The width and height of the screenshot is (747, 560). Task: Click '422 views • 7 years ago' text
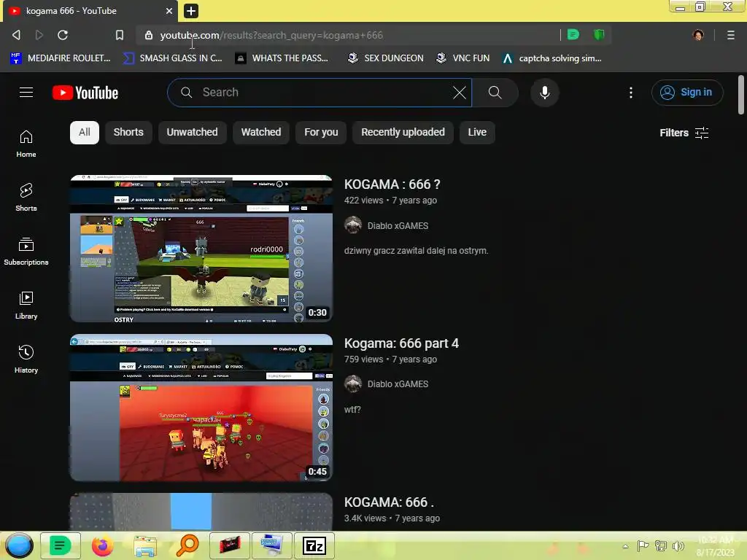[391, 201]
